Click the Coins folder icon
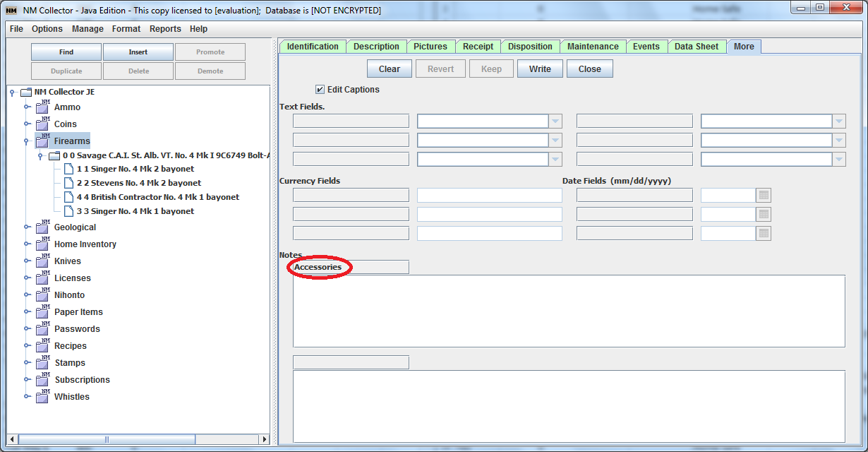Screen dimensions: 868x452 42,124
